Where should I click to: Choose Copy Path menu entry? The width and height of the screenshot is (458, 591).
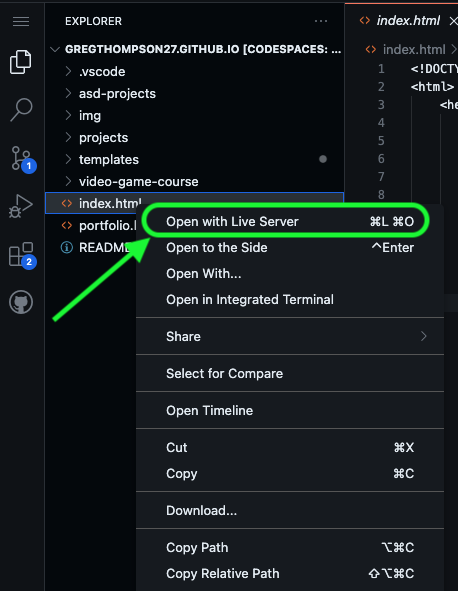click(x=290, y=547)
